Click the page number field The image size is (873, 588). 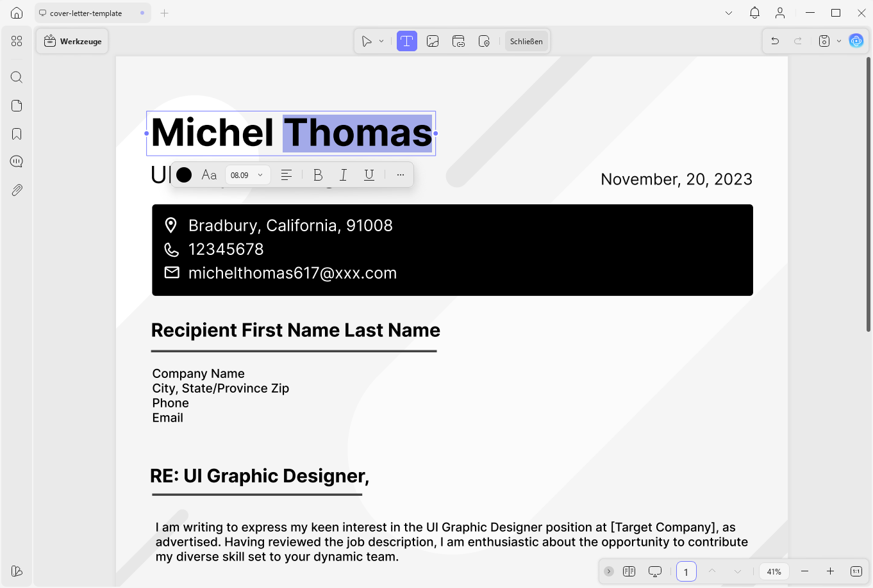pyautogui.click(x=686, y=571)
